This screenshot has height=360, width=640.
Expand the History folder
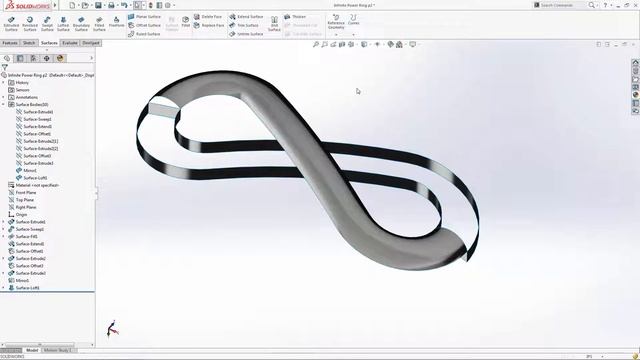[4, 82]
